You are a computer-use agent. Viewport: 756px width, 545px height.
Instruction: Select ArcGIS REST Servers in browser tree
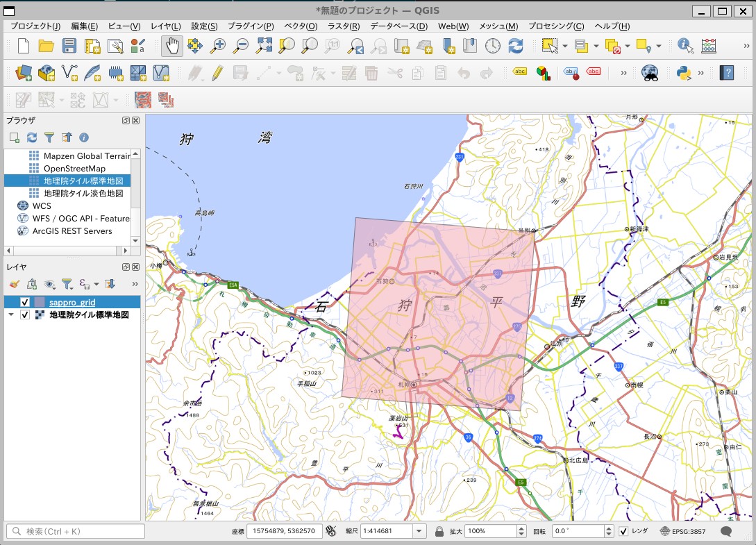72,231
